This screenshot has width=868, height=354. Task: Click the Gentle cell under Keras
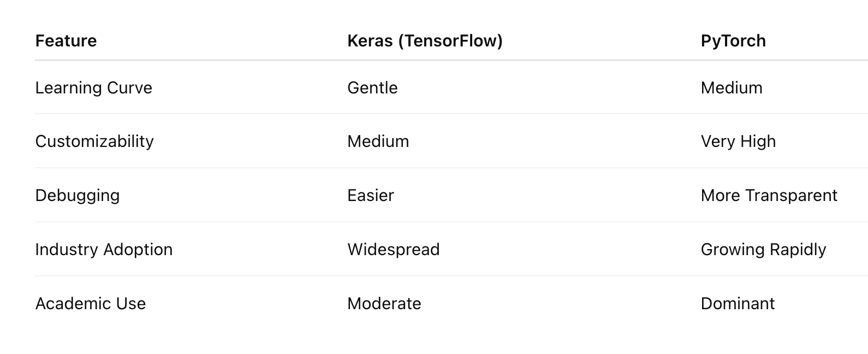click(372, 88)
